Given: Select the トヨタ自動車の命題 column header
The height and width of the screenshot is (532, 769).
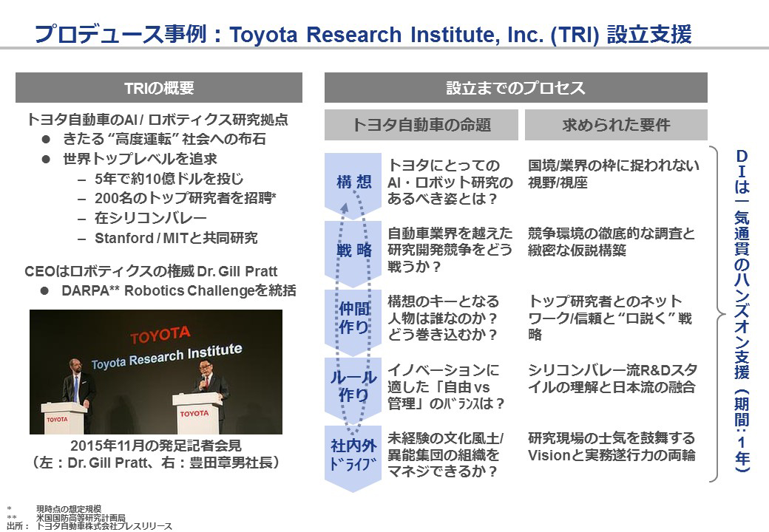Looking at the screenshot, I should point(421,125).
